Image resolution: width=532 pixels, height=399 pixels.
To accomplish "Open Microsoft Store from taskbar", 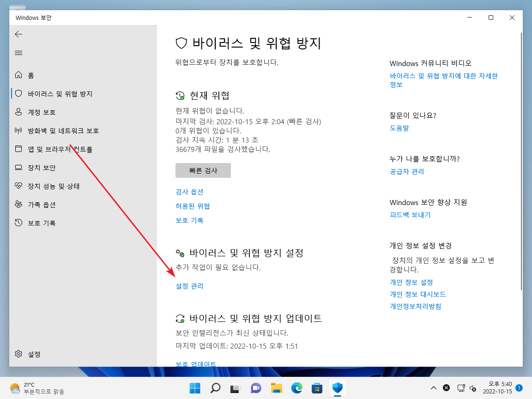I will (317, 388).
